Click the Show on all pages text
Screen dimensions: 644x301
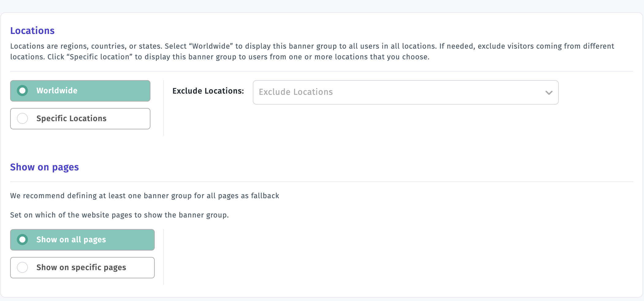[71, 240]
